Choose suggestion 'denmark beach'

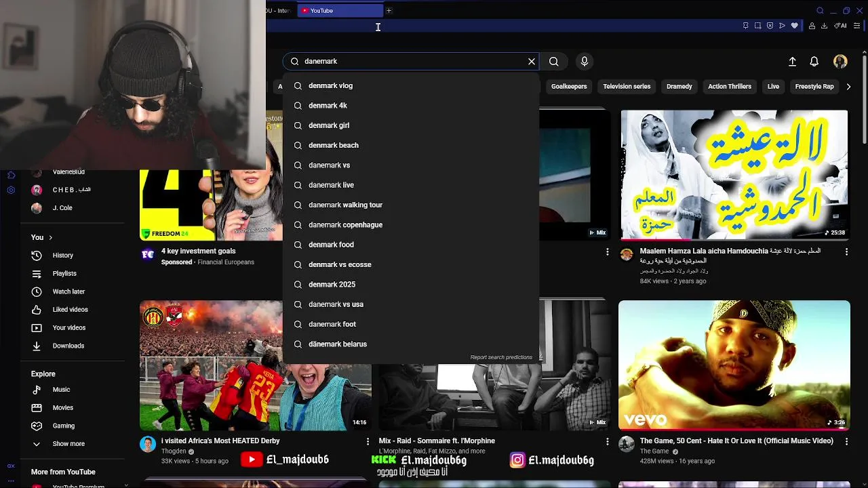click(411, 145)
